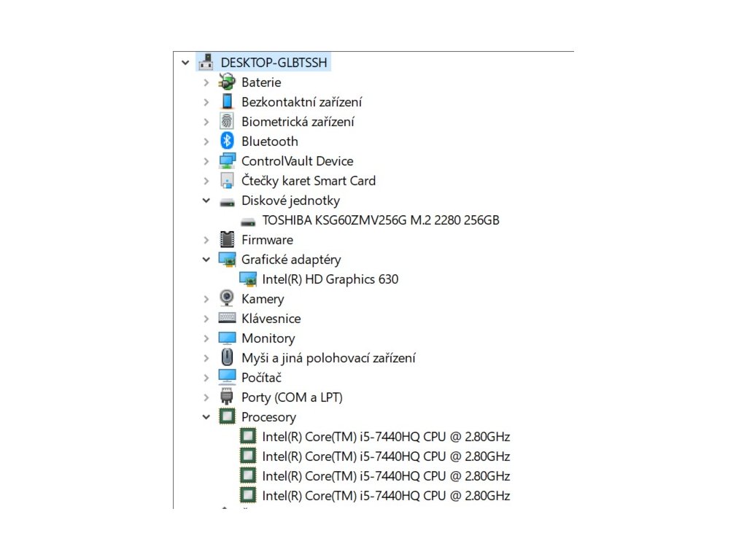Screen dimensions: 747x560
Task: Click the display adapter icon for Grafické adaptéry
Action: 228,260
